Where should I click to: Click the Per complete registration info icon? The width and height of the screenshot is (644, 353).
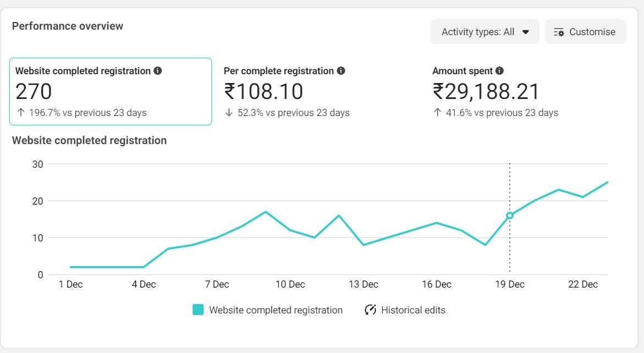click(341, 70)
